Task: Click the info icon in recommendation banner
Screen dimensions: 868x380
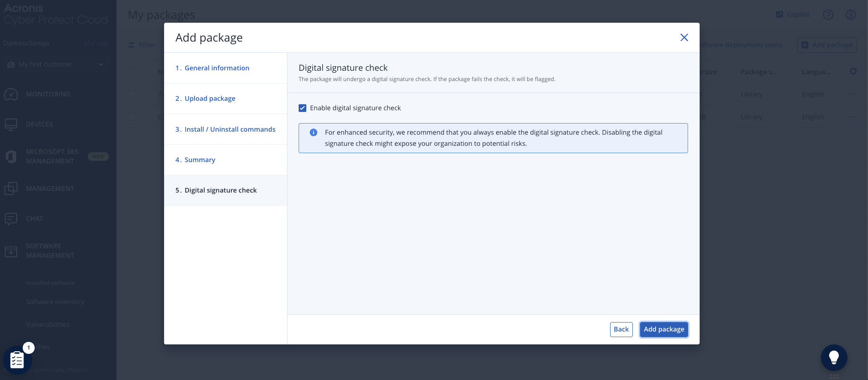Action: click(314, 133)
